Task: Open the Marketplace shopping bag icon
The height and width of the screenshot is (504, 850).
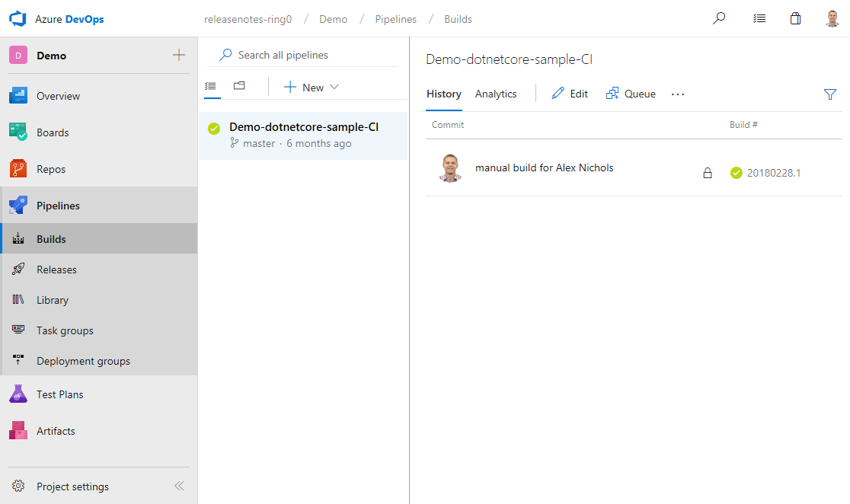Action: point(795,18)
